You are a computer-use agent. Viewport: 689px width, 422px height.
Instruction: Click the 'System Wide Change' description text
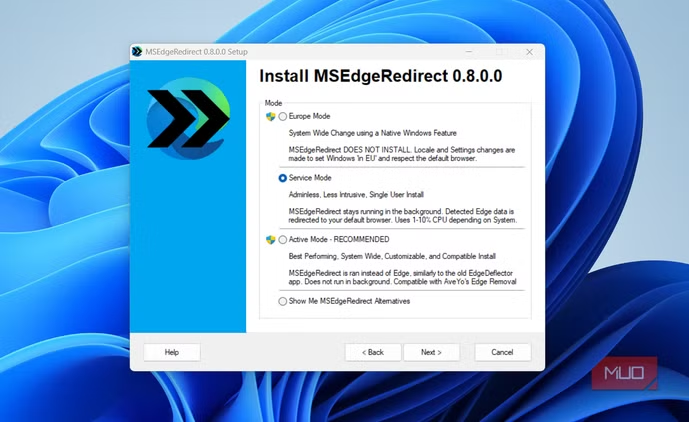pyautogui.click(x=358, y=132)
